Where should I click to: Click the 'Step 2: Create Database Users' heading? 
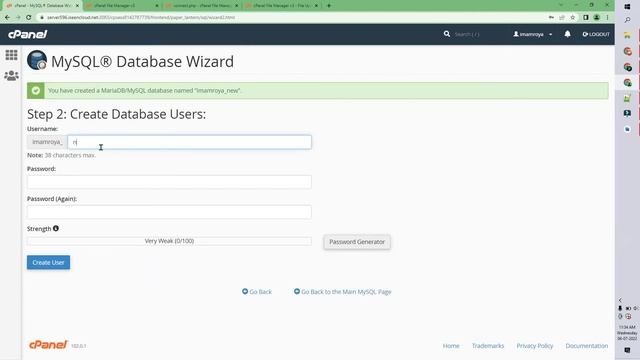coord(116,114)
